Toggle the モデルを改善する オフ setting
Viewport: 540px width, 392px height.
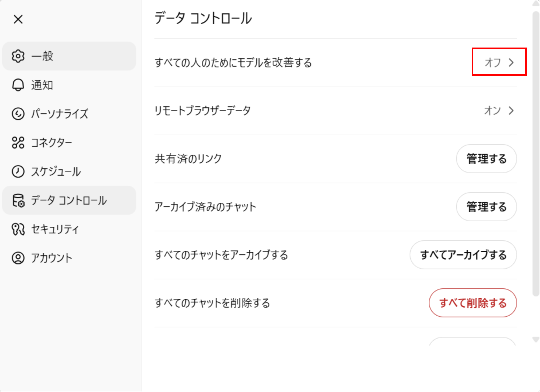[x=493, y=62]
